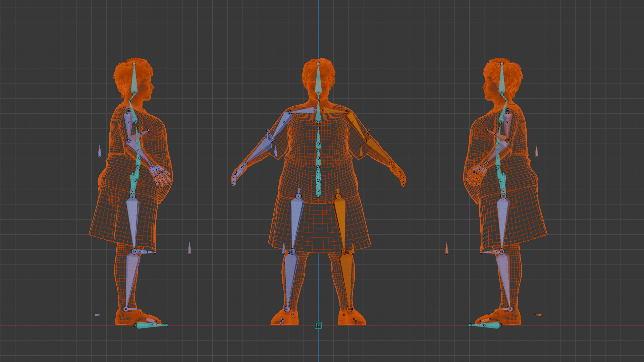Screen dimensions: 644x362
Task: Select teal foot bone under left side-view figure
Action: (151, 325)
